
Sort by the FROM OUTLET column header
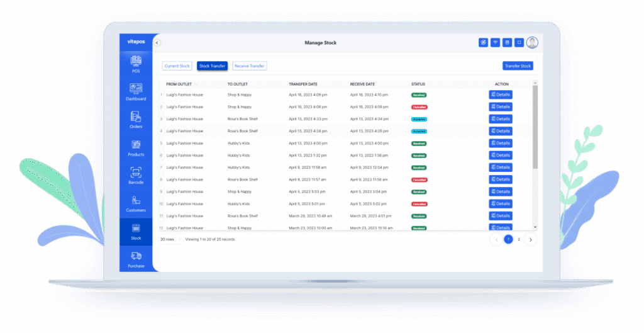[x=179, y=84]
